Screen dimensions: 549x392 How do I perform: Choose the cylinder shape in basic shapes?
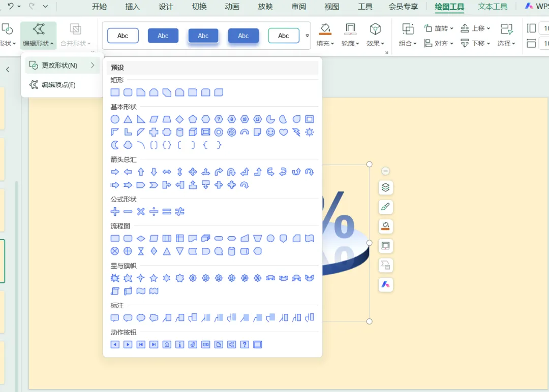[179, 132]
